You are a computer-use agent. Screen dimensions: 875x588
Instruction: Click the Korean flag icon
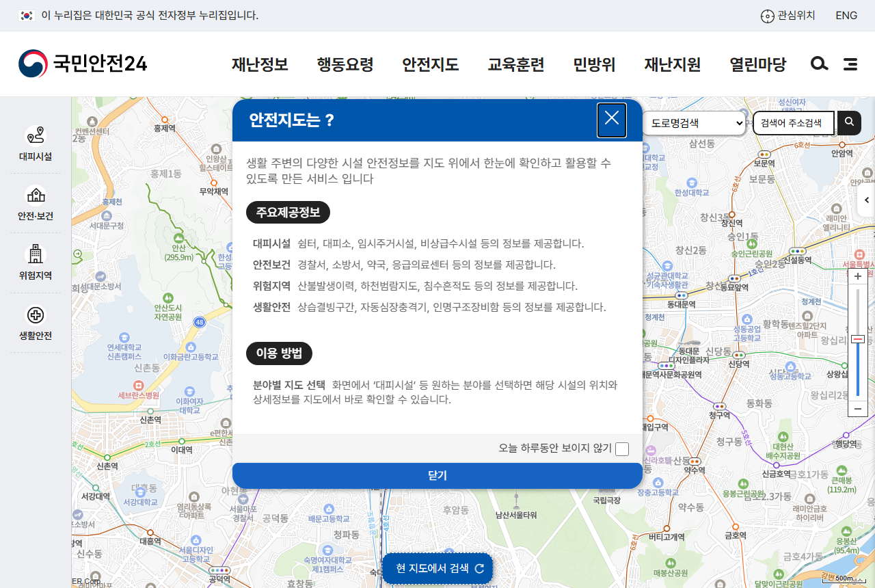click(27, 15)
